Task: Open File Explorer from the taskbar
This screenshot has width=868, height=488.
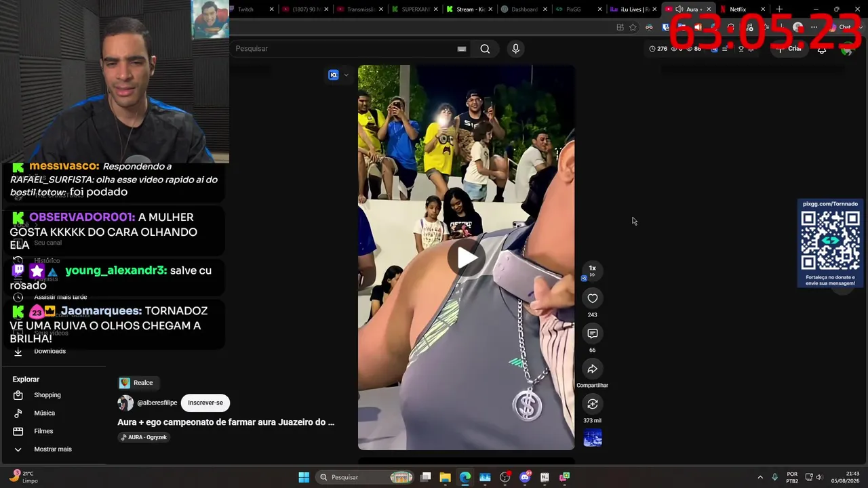Action: click(x=445, y=477)
